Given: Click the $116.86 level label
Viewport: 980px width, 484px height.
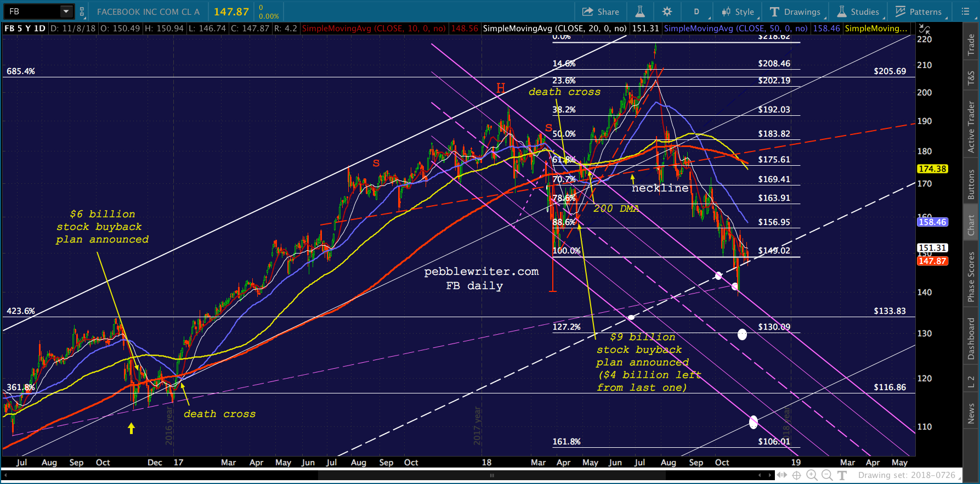Looking at the screenshot, I should (x=890, y=387).
